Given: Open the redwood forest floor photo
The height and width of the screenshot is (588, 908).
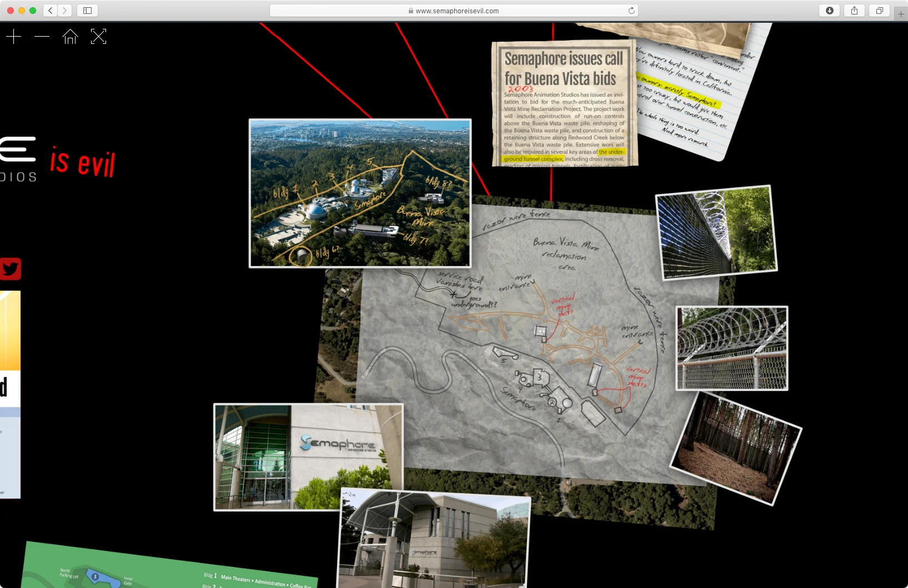Looking at the screenshot, I should pos(735,449).
